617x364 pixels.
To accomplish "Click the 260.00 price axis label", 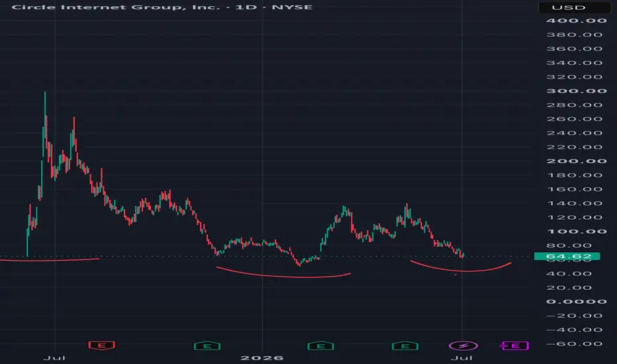I will (575, 119).
